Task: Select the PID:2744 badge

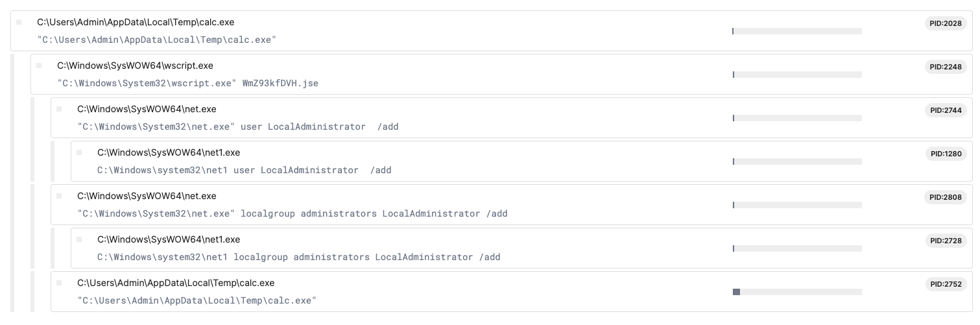Action: [946, 111]
